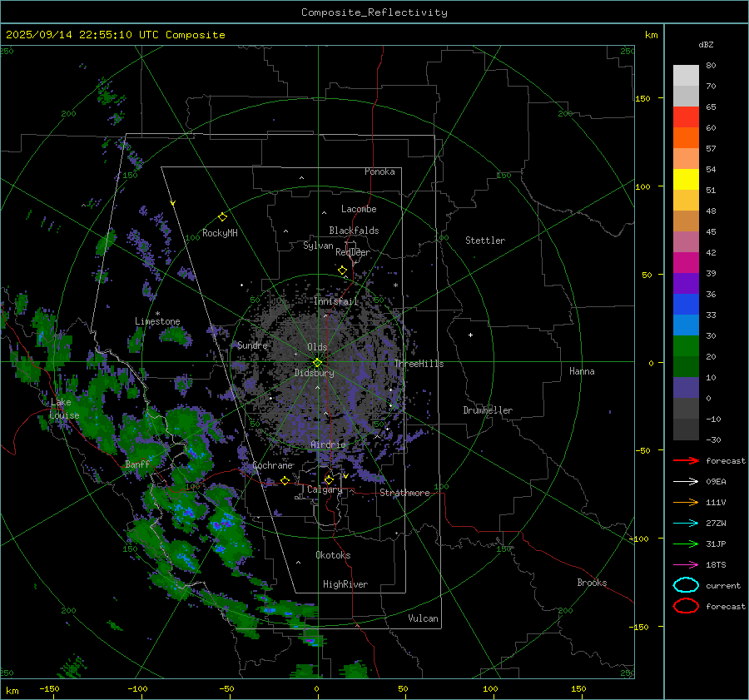Click the red swatch in dBZ legend
749x700 pixels.
686,117
